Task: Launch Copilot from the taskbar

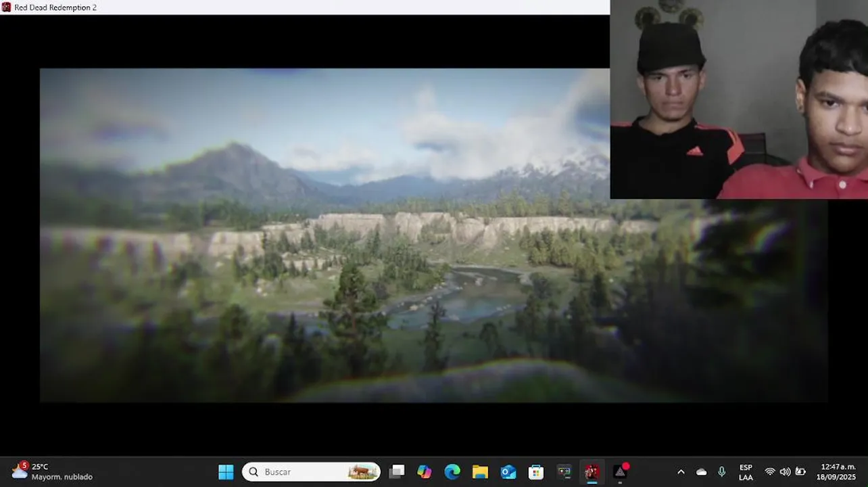Action: [425, 471]
